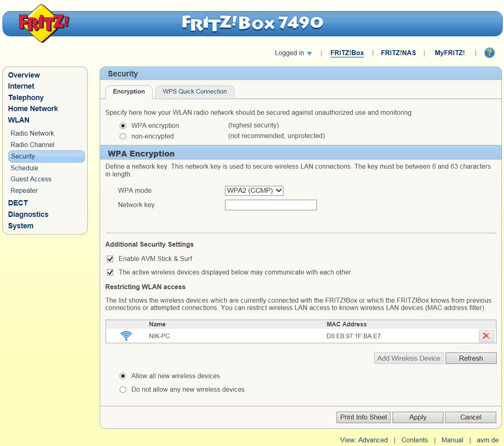Viewport: 504px width, 446px height.
Task: Go to Schedule submenu
Action: 25,168
